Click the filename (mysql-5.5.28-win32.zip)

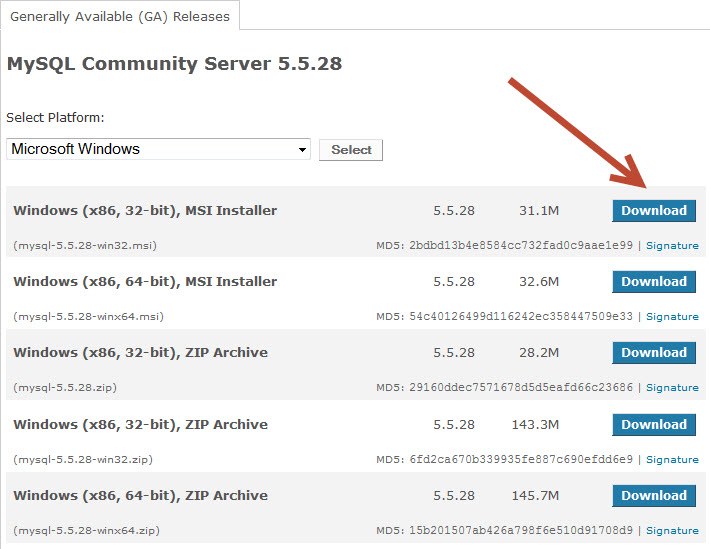(83, 459)
